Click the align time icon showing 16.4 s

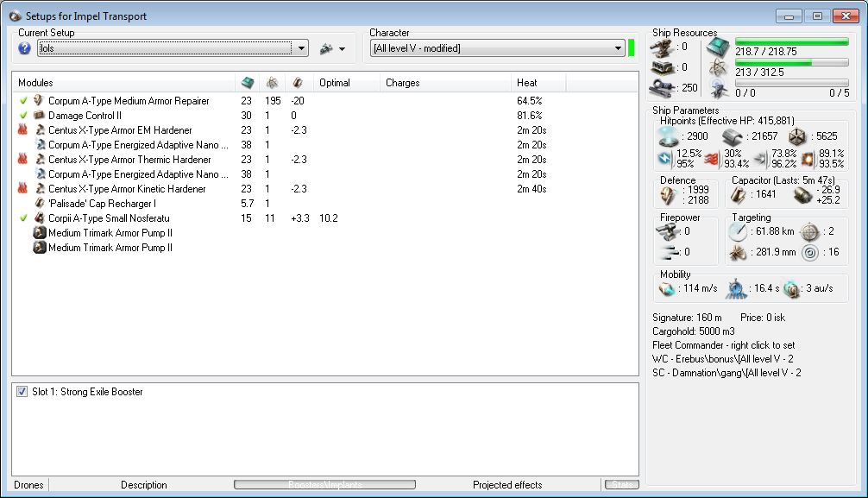point(736,288)
